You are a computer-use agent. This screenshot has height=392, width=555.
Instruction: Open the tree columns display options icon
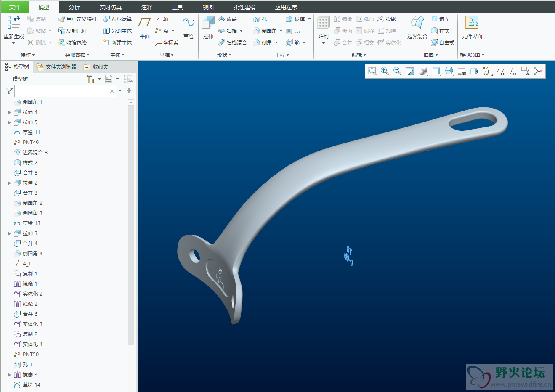[109, 79]
